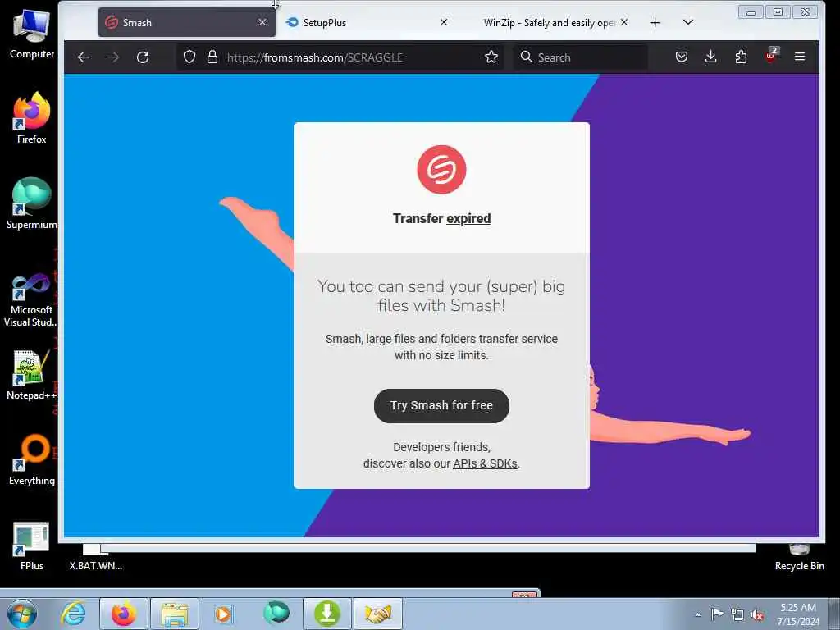Minimize the Firefox window
The height and width of the screenshot is (630, 840).
point(751,11)
